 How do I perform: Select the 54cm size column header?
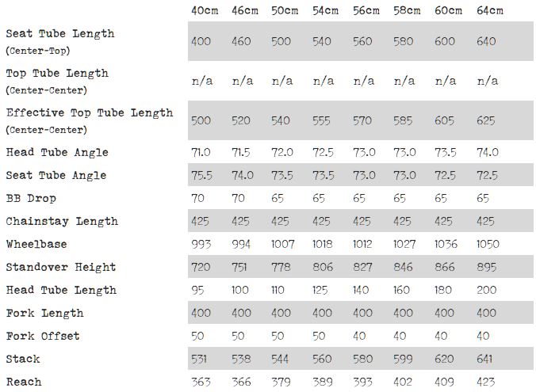(x=325, y=10)
